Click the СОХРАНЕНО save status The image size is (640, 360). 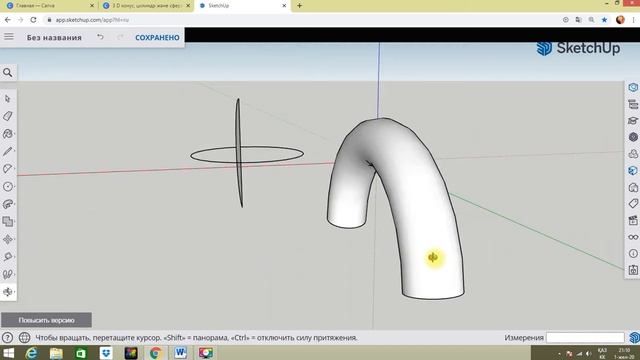[x=157, y=38]
